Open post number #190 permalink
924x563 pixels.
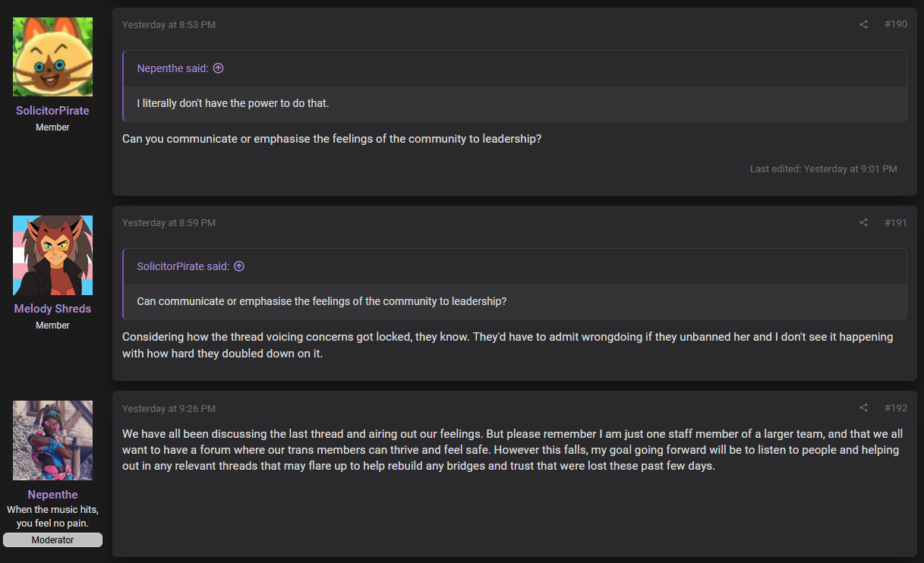(896, 25)
